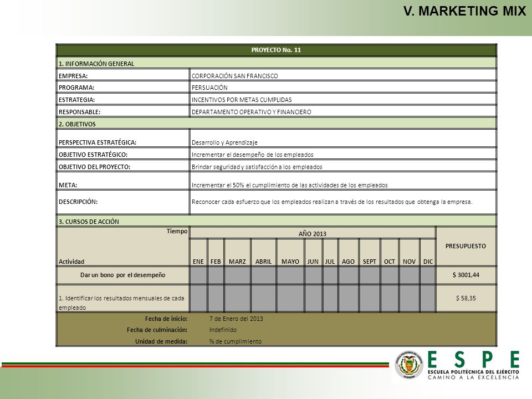Click ESCUELA POLITÉCNICA DEL EJÉRCITO text

473,372
